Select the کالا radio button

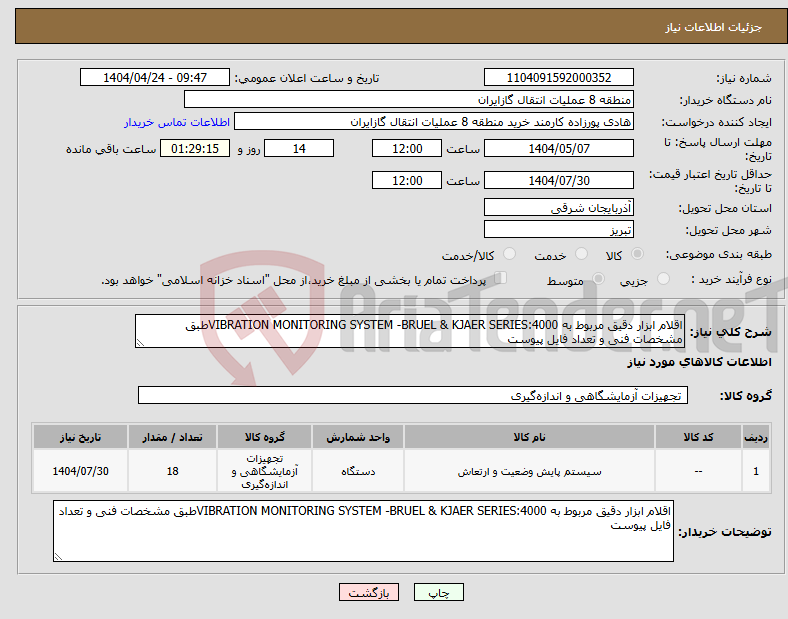pos(637,254)
